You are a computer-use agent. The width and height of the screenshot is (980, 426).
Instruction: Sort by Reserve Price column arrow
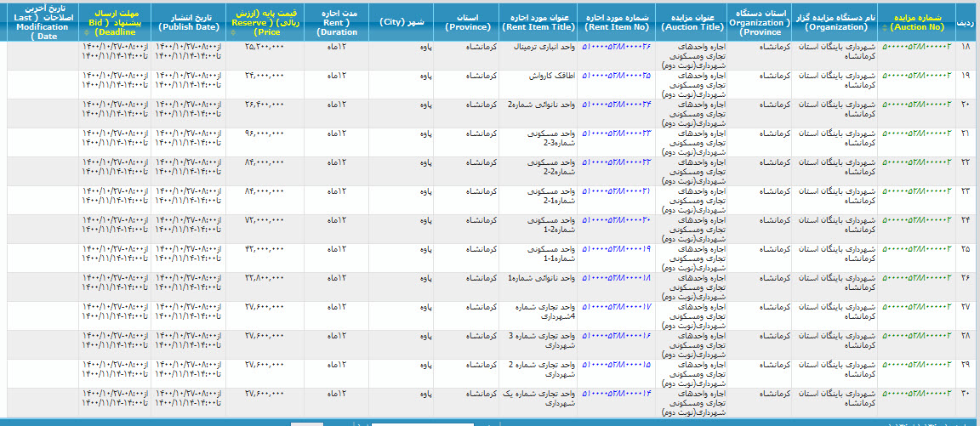[233, 32]
